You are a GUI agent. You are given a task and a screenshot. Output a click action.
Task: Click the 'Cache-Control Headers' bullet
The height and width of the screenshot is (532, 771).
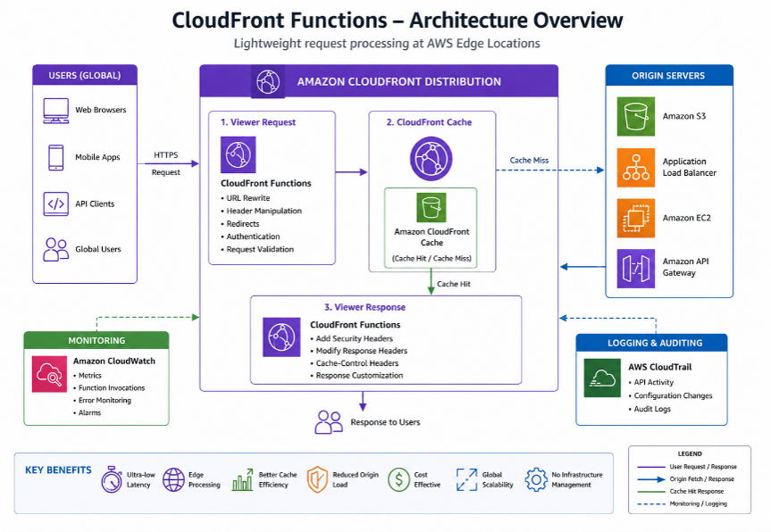tap(355, 363)
